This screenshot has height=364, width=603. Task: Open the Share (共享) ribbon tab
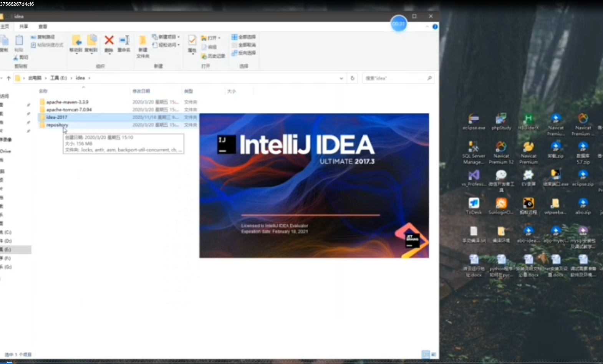pyautogui.click(x=24, y=26)
